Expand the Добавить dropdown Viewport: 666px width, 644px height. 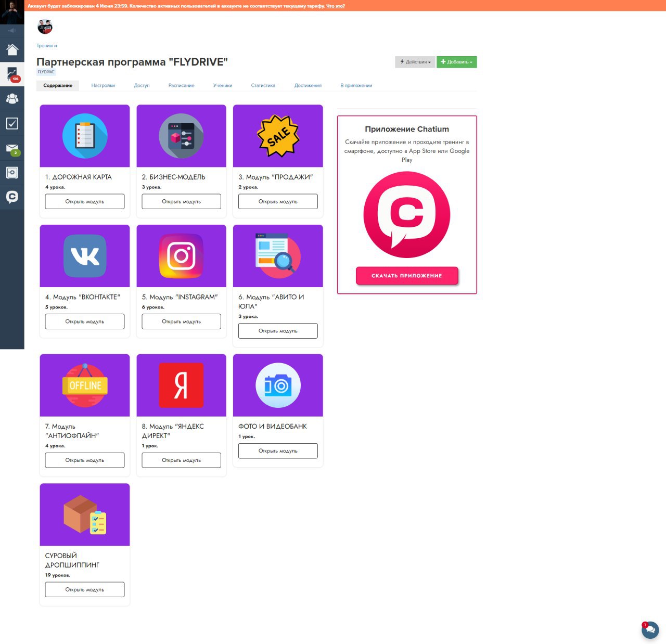click(457, 62)
